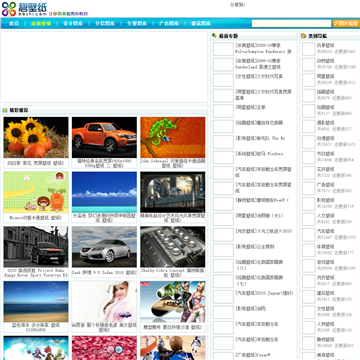The width and height of the screenshot is (360, 360).
Task: Select the 桌面壁纸 navigation tab
Action: point(41,23)
